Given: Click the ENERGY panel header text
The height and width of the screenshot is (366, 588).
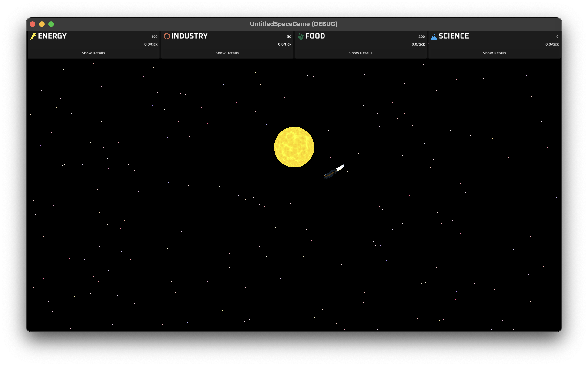Looking at the screenshot, I should point(52,36).
